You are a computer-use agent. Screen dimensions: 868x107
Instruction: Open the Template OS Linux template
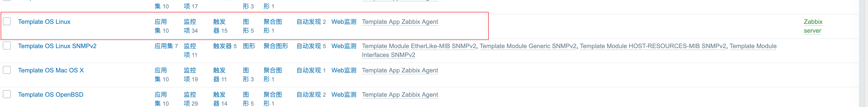pos(44,22)
